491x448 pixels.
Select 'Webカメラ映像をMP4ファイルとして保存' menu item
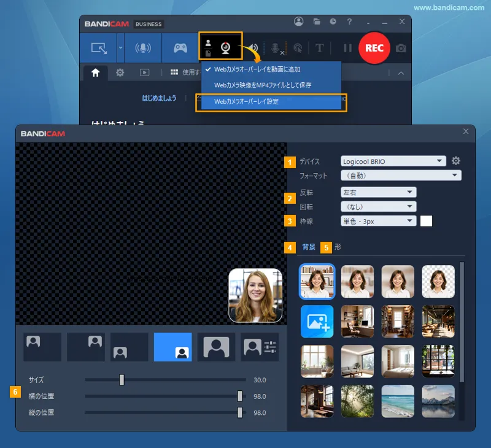click(271, 85)
